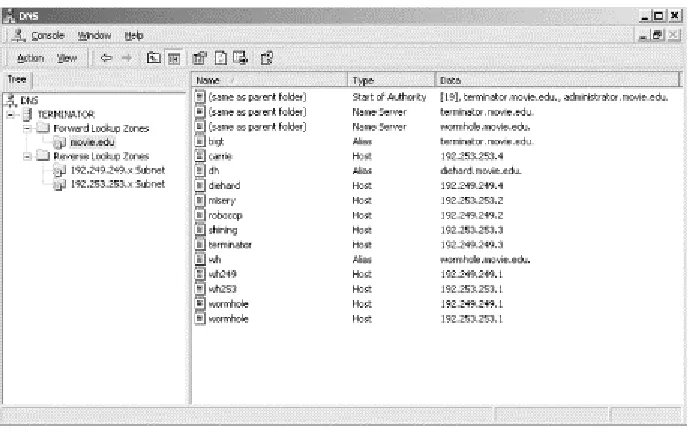Collapse the Forward Lookup Zones folder
Viewport: 688px width, 432px height.
pos(27,129)
